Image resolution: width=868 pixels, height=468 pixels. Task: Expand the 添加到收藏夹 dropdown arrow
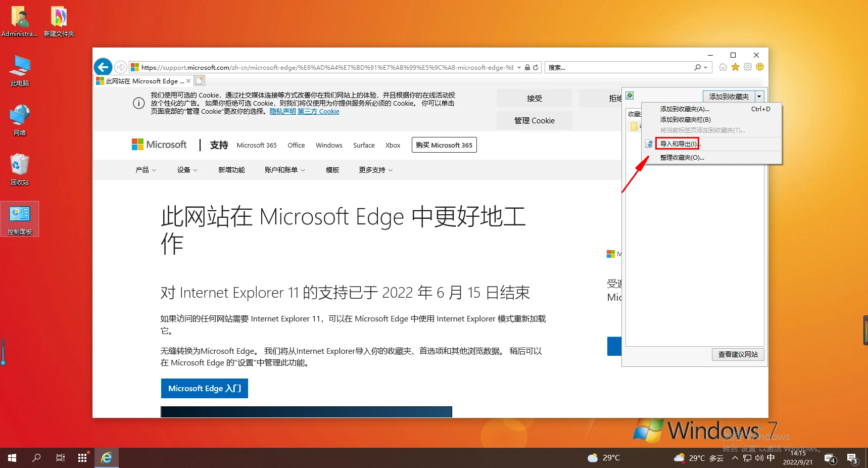click(x=759, y=97)
